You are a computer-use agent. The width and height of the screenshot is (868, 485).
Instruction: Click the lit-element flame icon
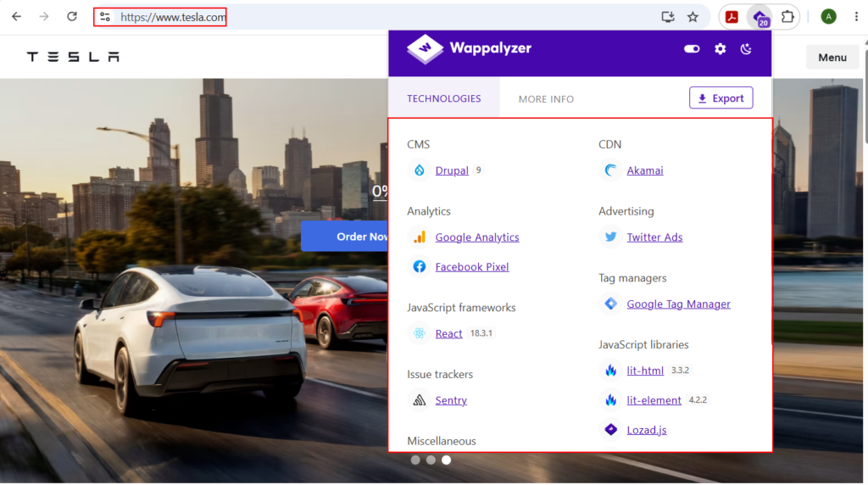610,400
